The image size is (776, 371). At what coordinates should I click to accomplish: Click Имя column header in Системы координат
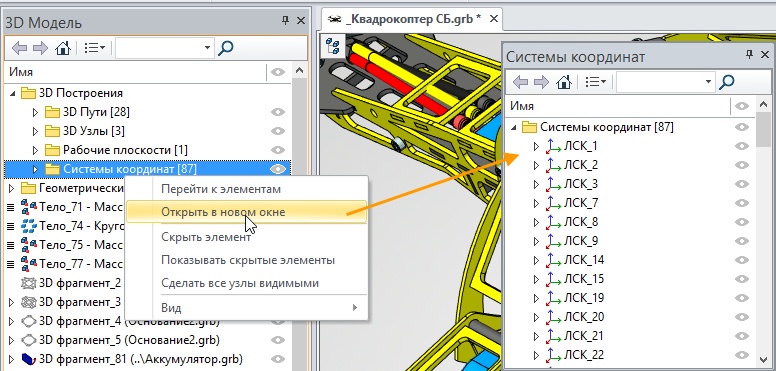click(619, 106)
